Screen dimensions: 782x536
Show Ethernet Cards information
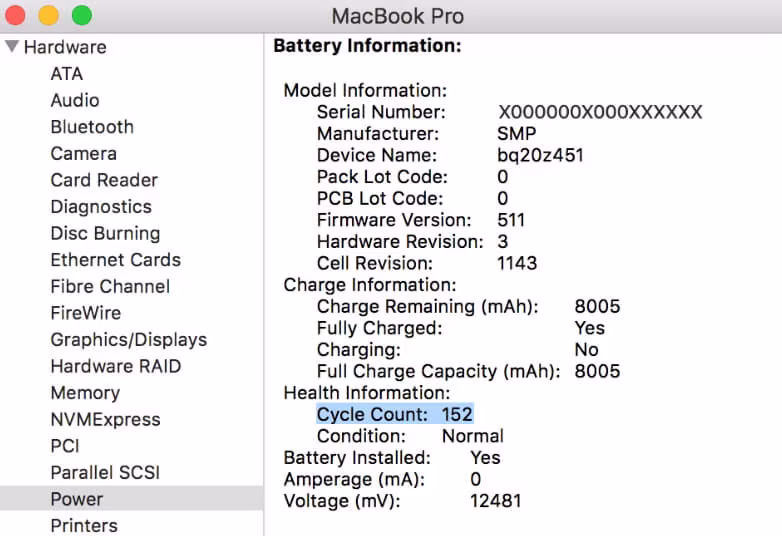pos(116,260)
